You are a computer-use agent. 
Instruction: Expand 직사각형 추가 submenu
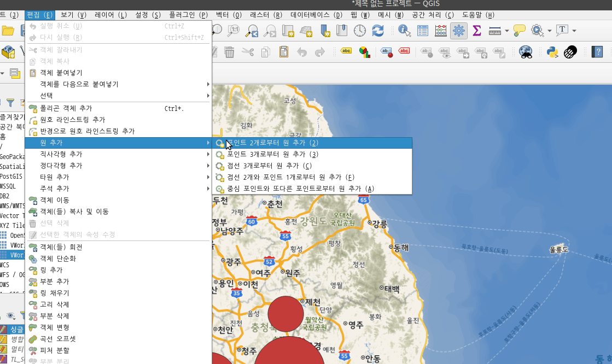(x=118, y=154)
